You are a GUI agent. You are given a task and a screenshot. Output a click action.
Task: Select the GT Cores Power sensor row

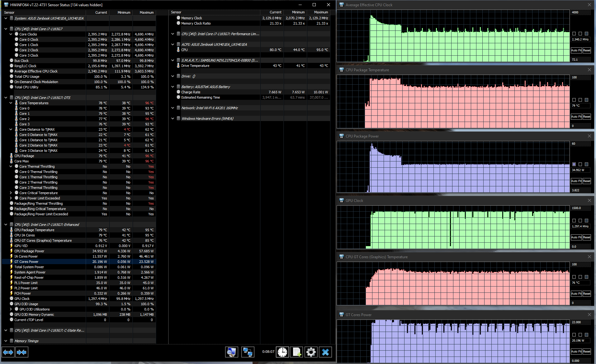79,262
